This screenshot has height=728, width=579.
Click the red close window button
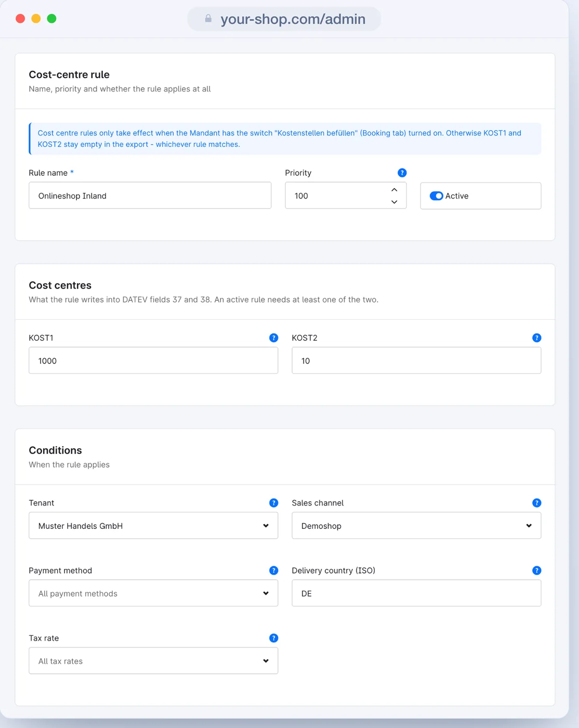[x=20, y=19]
